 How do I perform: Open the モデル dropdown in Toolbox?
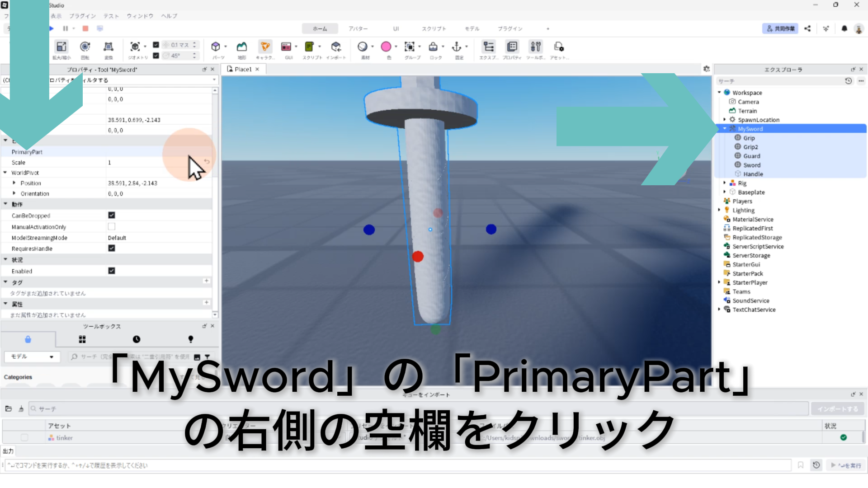point(32,357)
